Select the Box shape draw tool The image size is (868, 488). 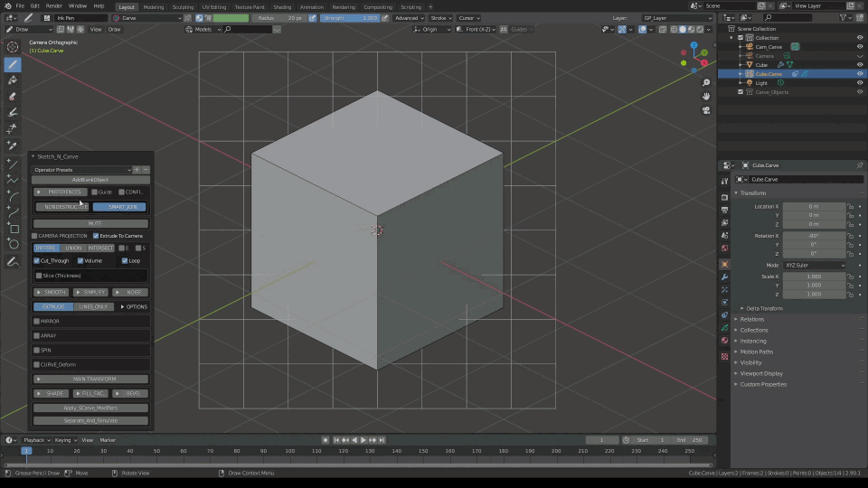click(13, 229)
